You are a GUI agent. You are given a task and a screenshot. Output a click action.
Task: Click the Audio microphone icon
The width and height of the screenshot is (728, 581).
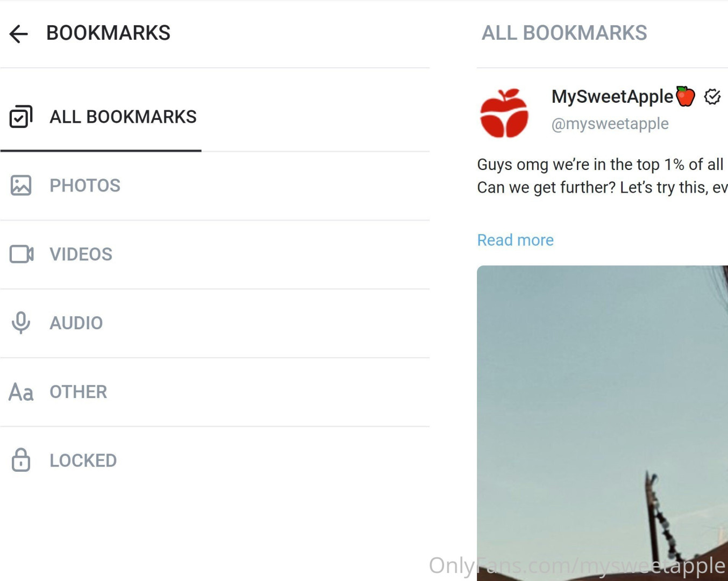pos(21,323)
